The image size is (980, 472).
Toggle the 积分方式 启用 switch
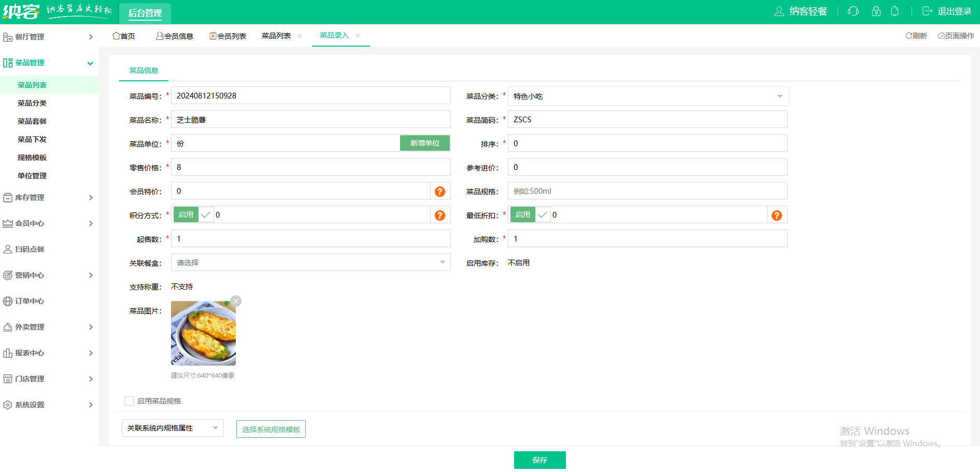click(x=193, y=214)
